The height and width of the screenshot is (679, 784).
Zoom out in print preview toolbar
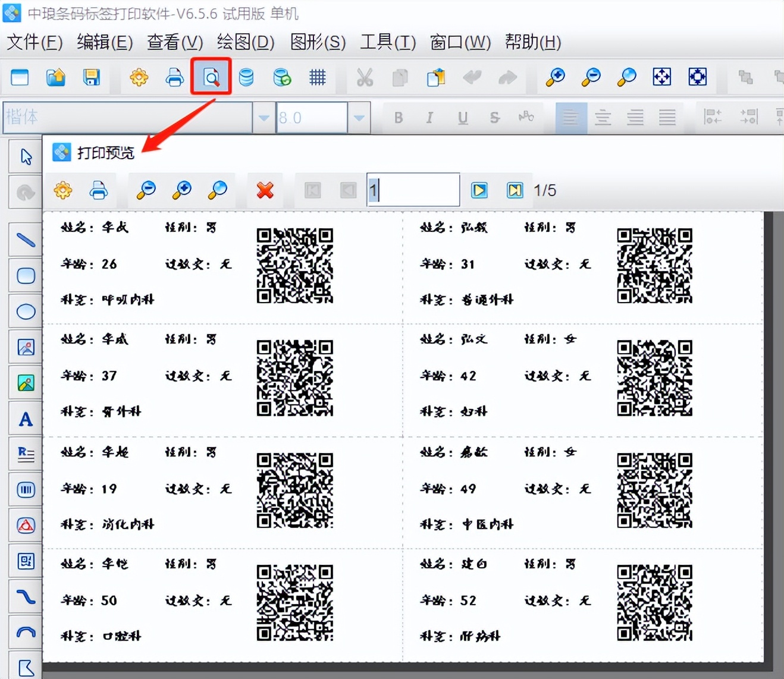(x=146, y=190)
